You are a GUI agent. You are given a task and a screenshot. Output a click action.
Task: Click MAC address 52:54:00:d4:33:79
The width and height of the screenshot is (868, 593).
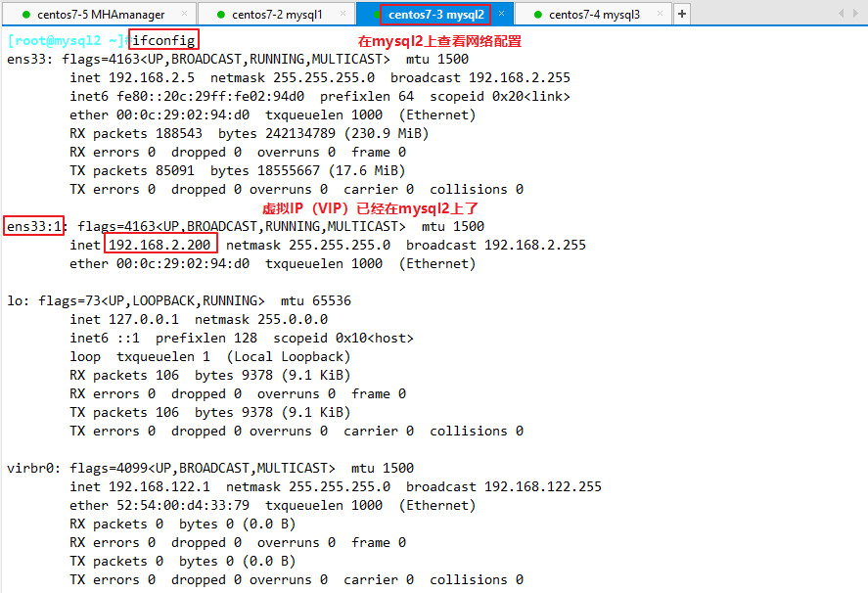pyautogui.click(x=183, y=506)
